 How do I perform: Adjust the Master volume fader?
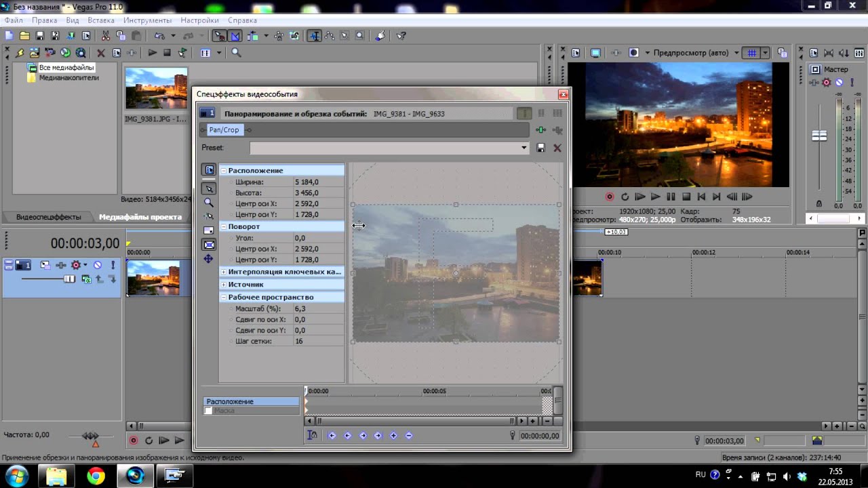pos(819,136)
